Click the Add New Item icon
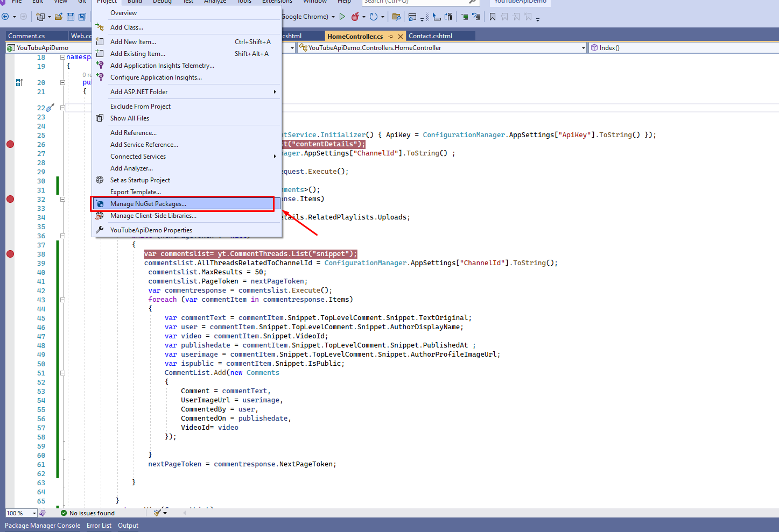The width and height of the screenshot is (779, 532). pos(100,41)
